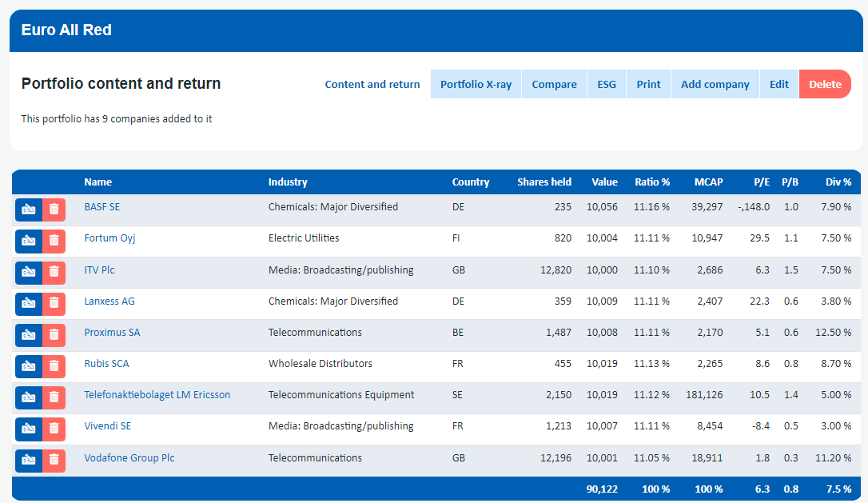868x503 pixels.
Task: Remove Vivendi SE with trash icon
Action: (x=54, y=429)
